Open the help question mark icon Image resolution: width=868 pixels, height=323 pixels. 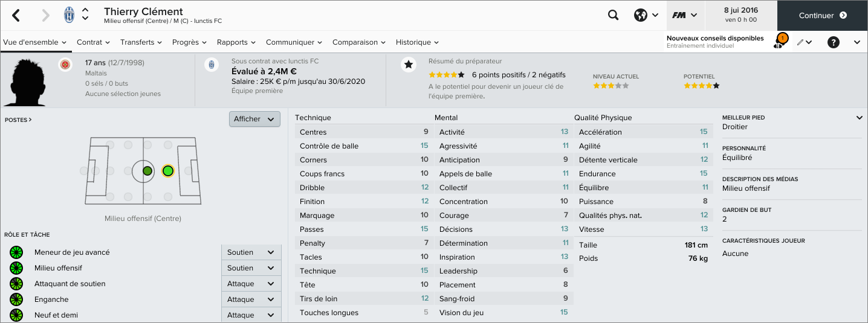point(834,42)
